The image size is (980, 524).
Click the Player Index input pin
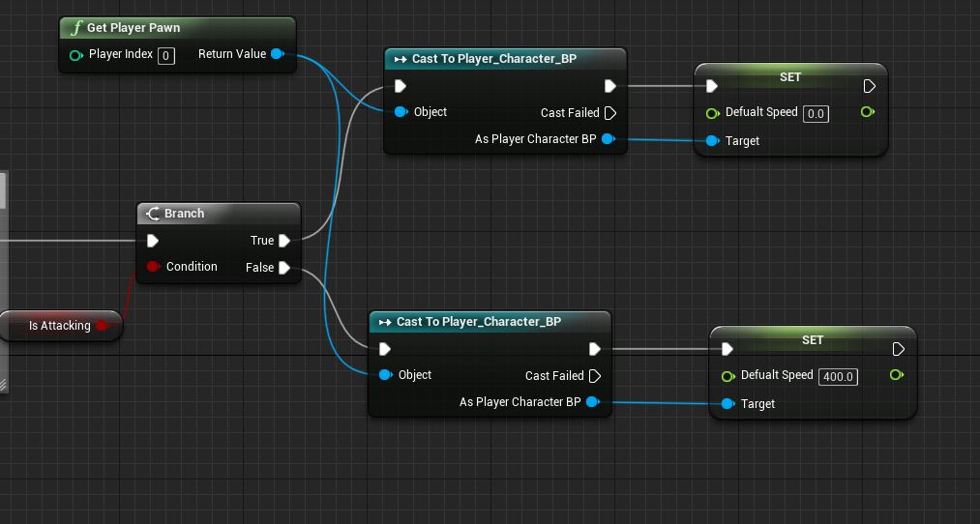(x=76, y=55)
